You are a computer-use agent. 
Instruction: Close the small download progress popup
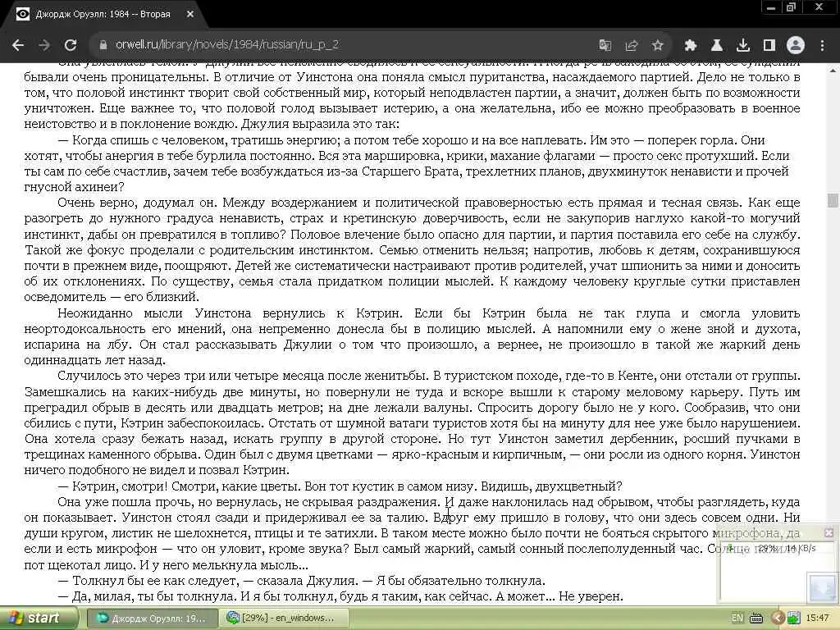pos(829,532)
